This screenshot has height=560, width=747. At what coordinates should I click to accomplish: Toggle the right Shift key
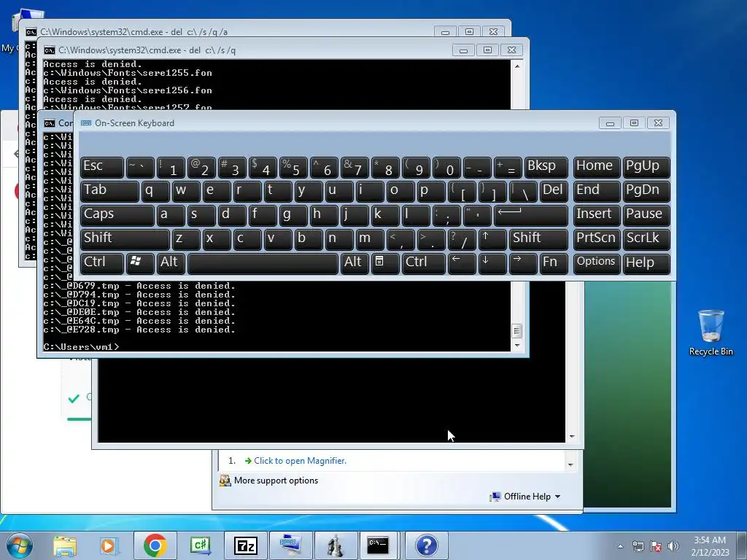pos(539,239)
